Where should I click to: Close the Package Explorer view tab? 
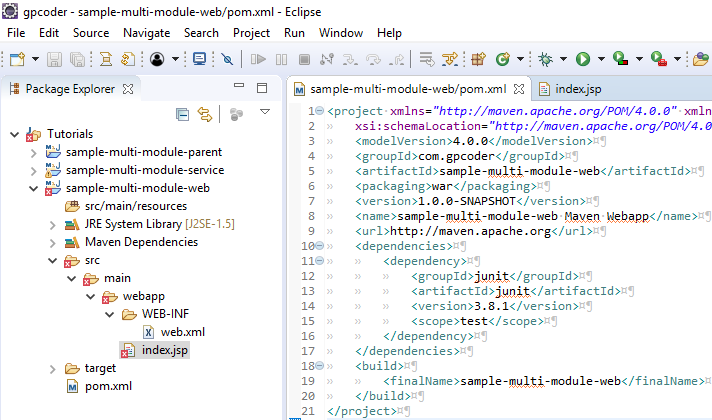pos(127,88)
